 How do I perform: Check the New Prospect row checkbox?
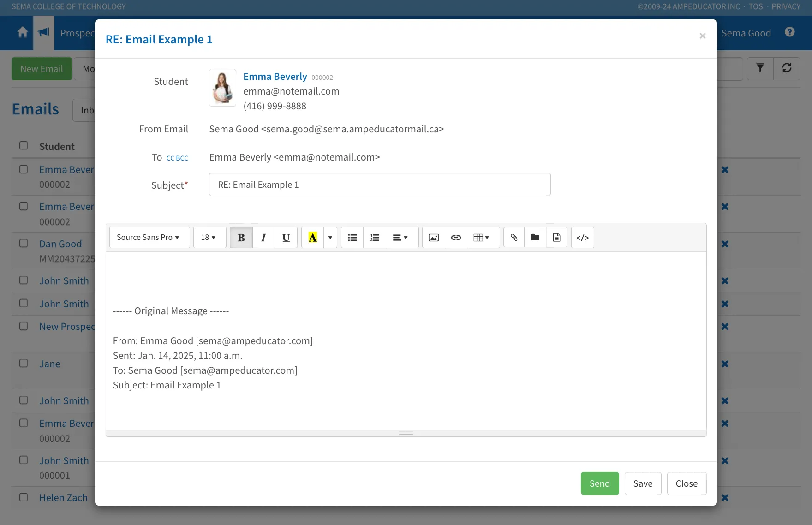coord(24,326)
